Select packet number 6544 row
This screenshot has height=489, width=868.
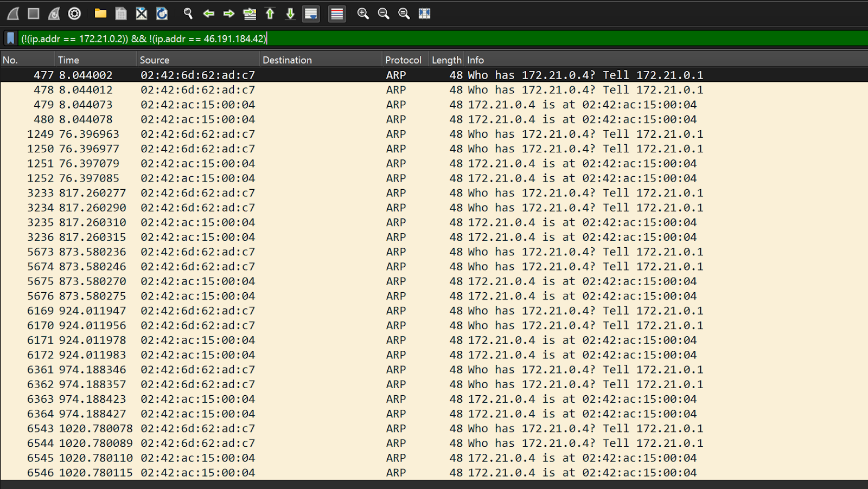click(434, 443)
